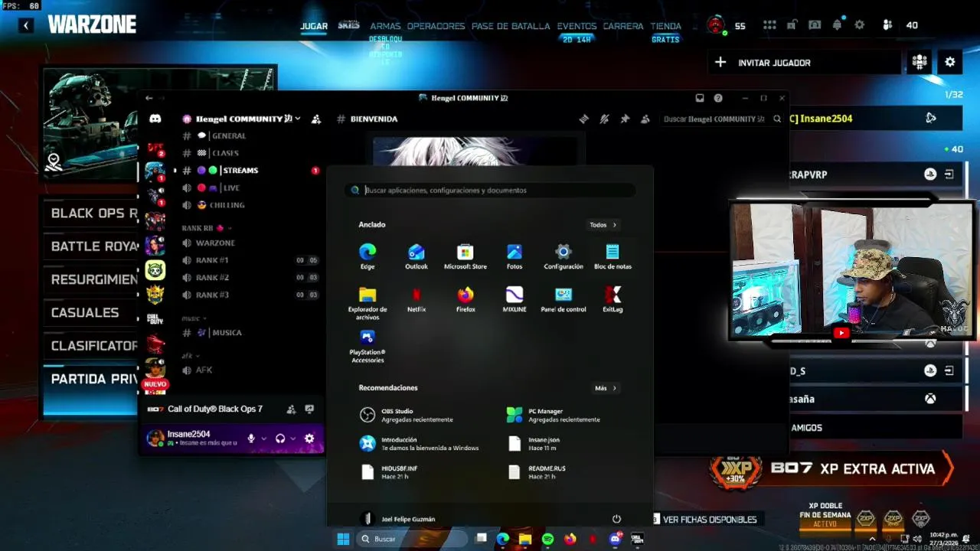
Task: Open Outlook from pinned Start apps
Action: [416, 256]
